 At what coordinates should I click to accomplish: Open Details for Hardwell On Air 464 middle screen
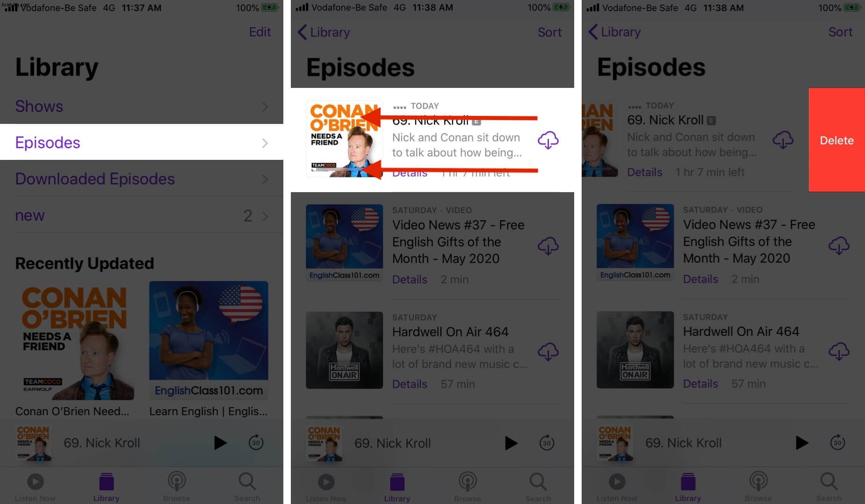pyautogui.click(x=410, y=384)
